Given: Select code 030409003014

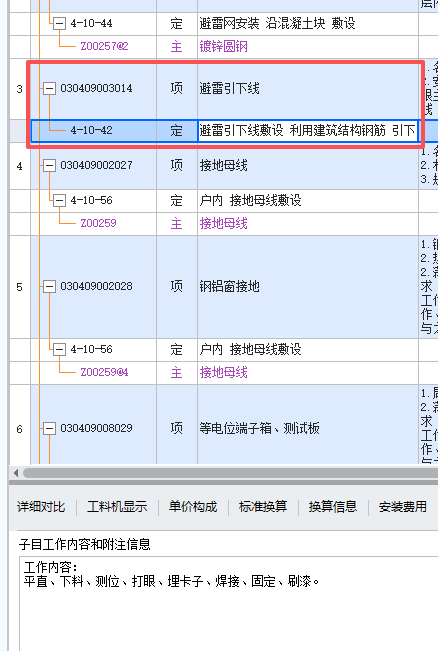Looking at the screenshot, I should 96,88.
